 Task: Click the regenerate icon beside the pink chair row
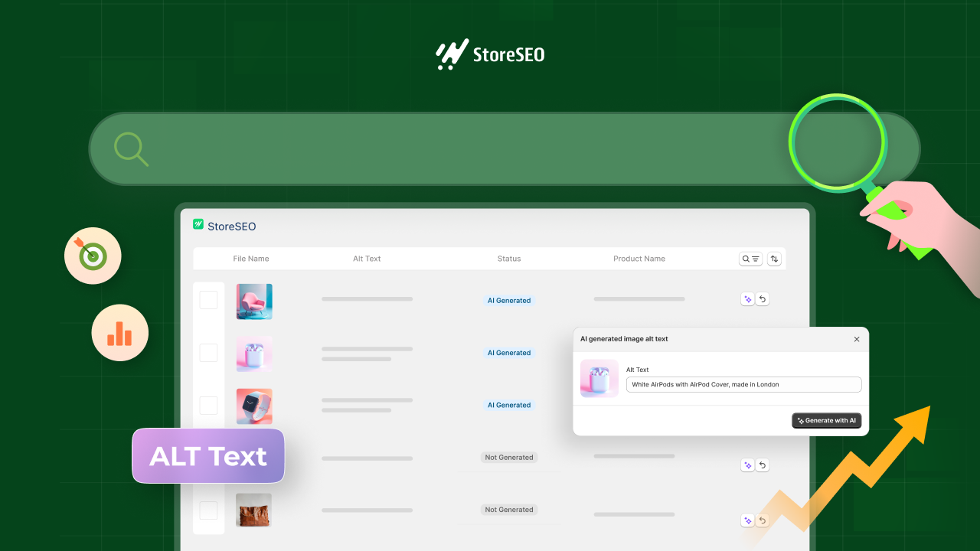pyautogui.click(x=763, y=298)
